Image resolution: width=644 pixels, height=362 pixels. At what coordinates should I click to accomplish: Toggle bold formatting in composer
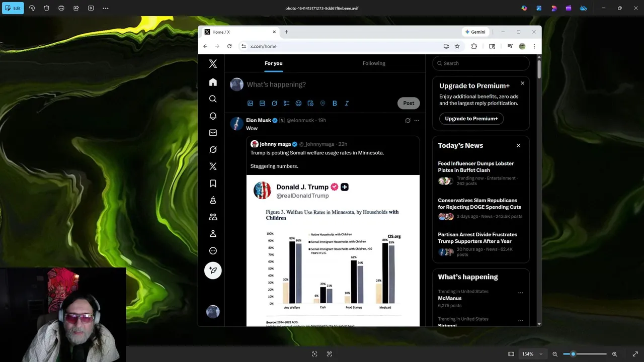point(335,103)
